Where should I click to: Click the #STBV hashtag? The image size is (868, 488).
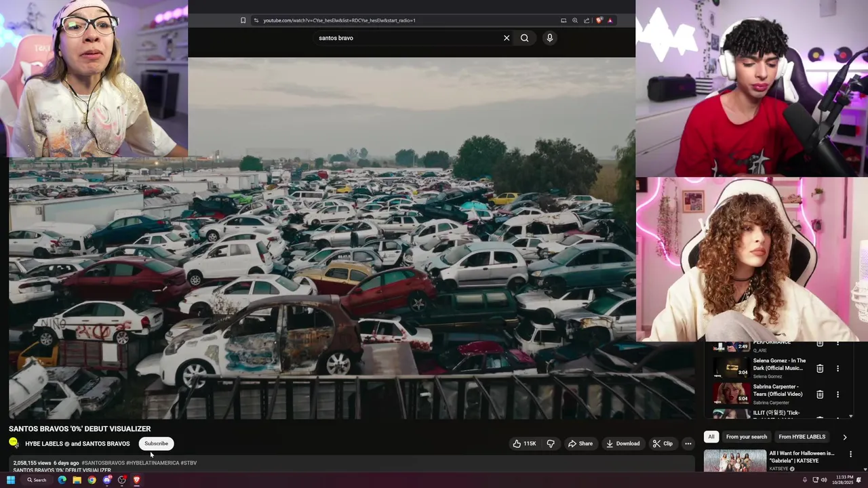(189, 463)
